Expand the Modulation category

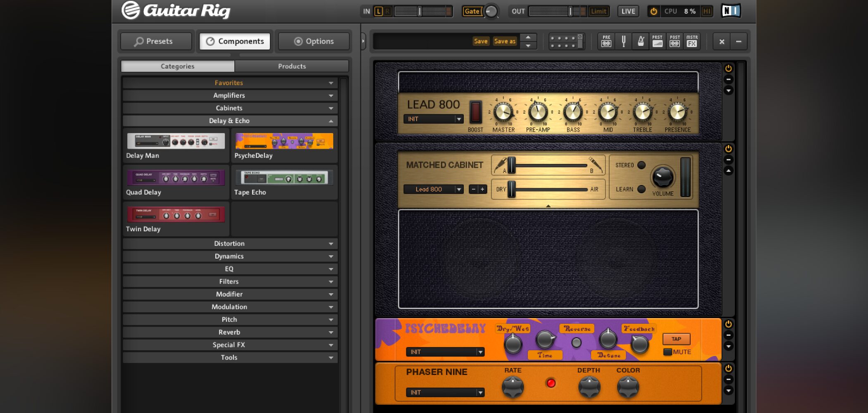pos(230,307)
